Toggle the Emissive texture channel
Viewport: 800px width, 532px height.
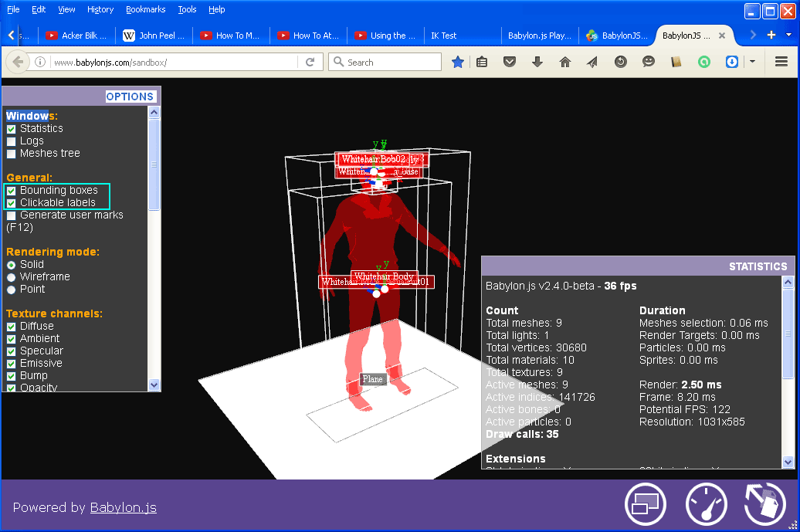[12, 364]
